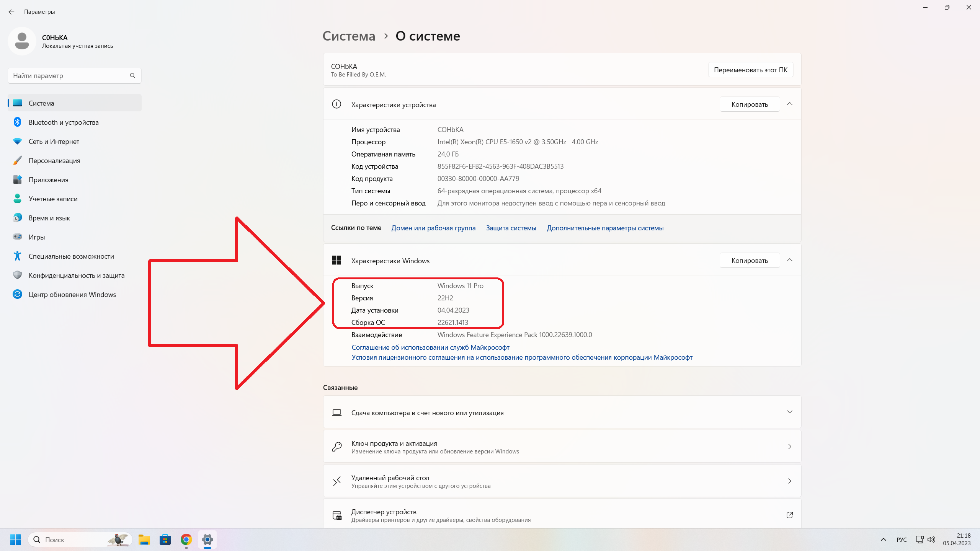
Task: Open the Apps (Приложения) section
Action: (x=48, y=180)
